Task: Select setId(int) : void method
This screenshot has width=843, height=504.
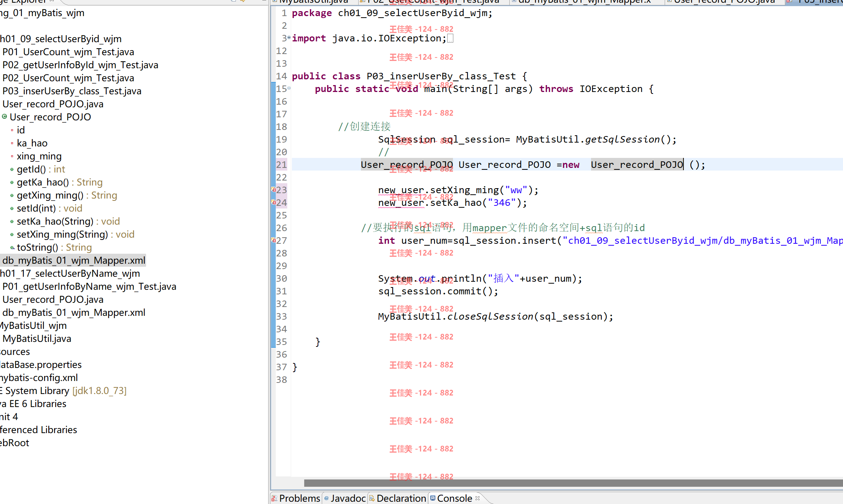Action: [49, 208]
